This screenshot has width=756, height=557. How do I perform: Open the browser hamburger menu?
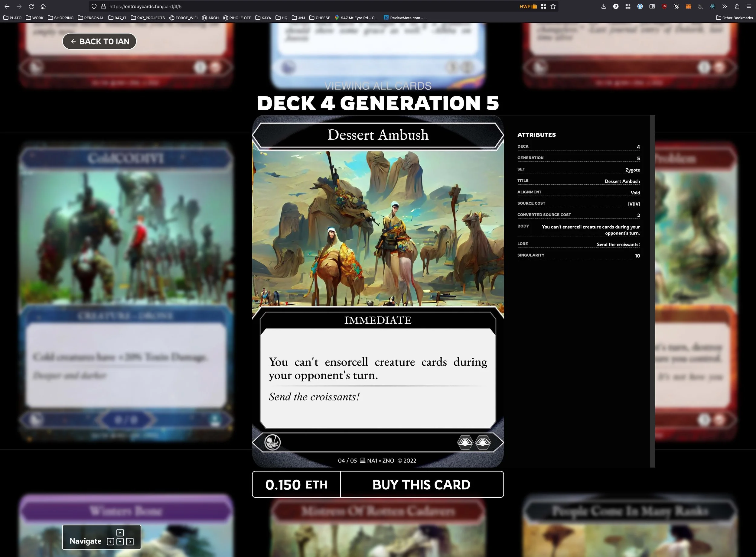tap(749, 6)
